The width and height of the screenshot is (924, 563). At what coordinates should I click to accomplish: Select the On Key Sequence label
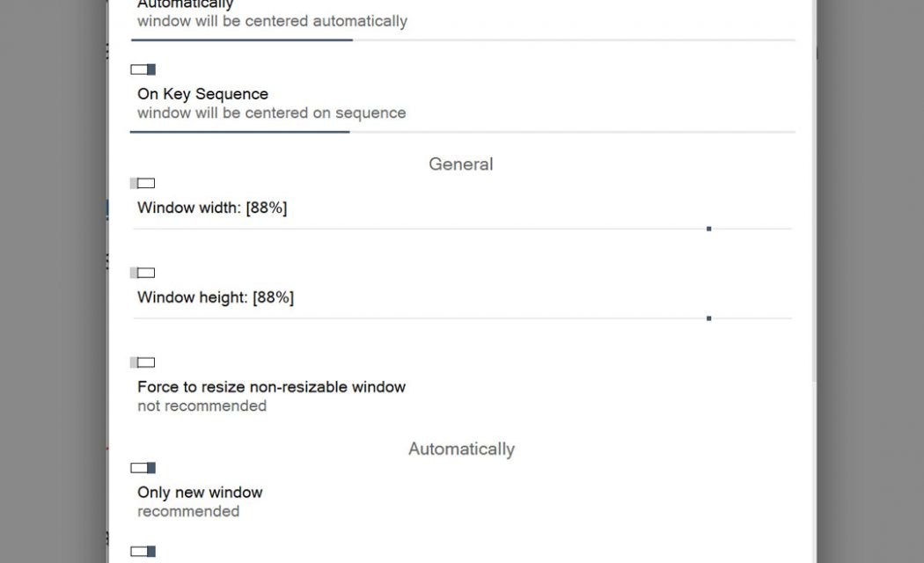pos(202,94)
